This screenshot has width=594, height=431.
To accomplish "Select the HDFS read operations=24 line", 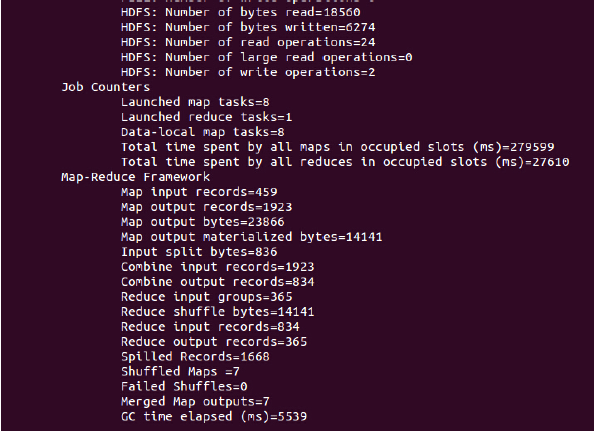I will pos(248,42).
